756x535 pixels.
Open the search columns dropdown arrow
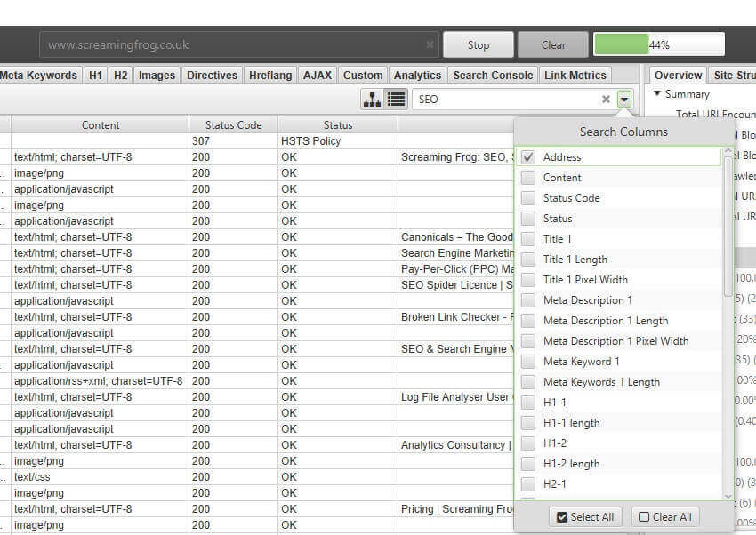tap(625, 100)
